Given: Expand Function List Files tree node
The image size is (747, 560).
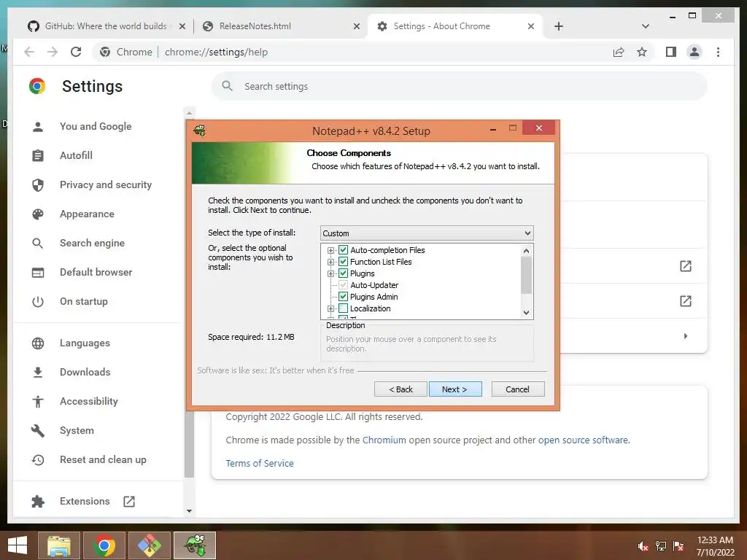Looking at the screenshot, I should (330, 262).
